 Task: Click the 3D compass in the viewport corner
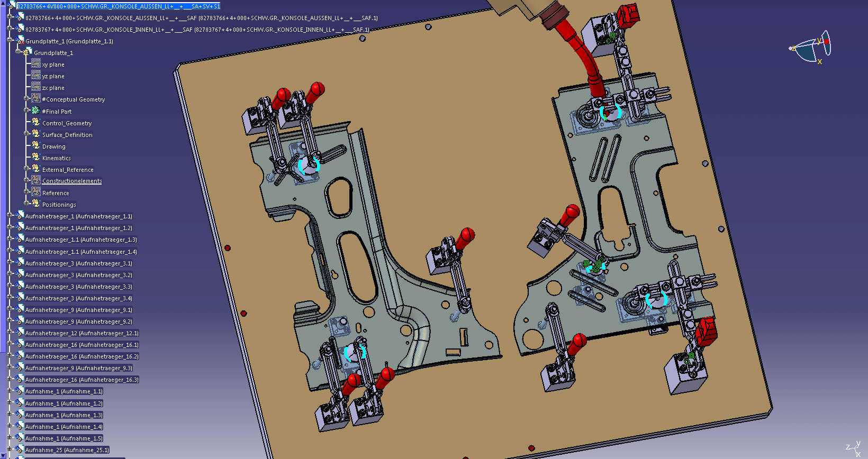tap(810, 47)
